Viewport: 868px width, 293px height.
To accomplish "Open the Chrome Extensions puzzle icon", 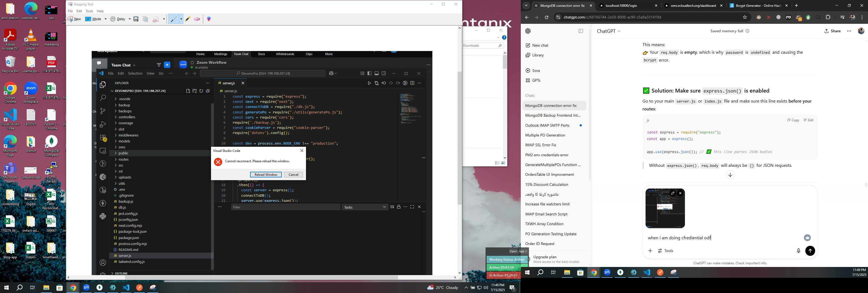I will point(828,17).
